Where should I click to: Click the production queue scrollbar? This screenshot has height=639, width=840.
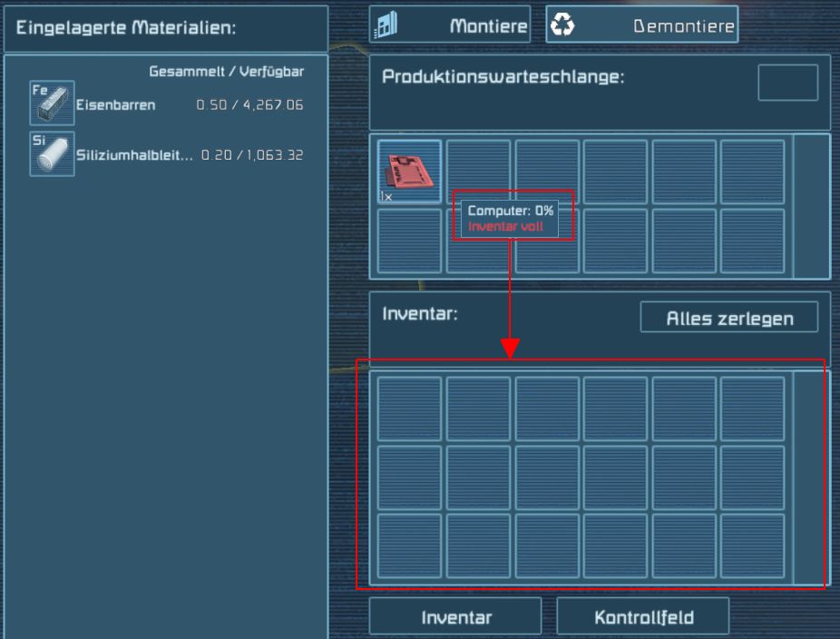click(x=811, y=206)
